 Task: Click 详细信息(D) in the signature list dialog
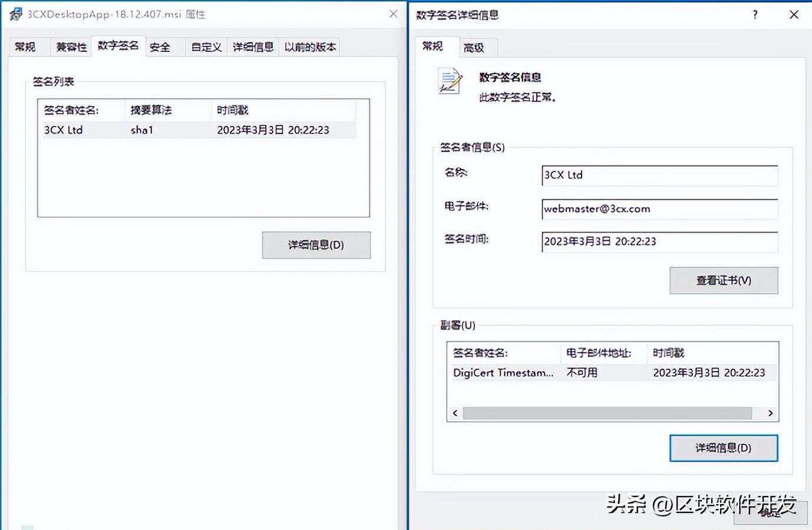316,245
